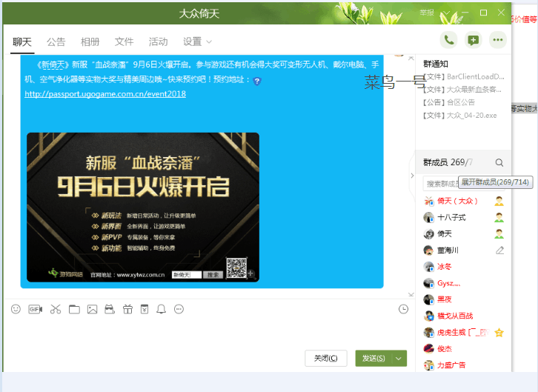The width and height of the screenshot is (538, 392).
Task: Click the chat scroll-up chevron at top
Action: pos(411,59)
